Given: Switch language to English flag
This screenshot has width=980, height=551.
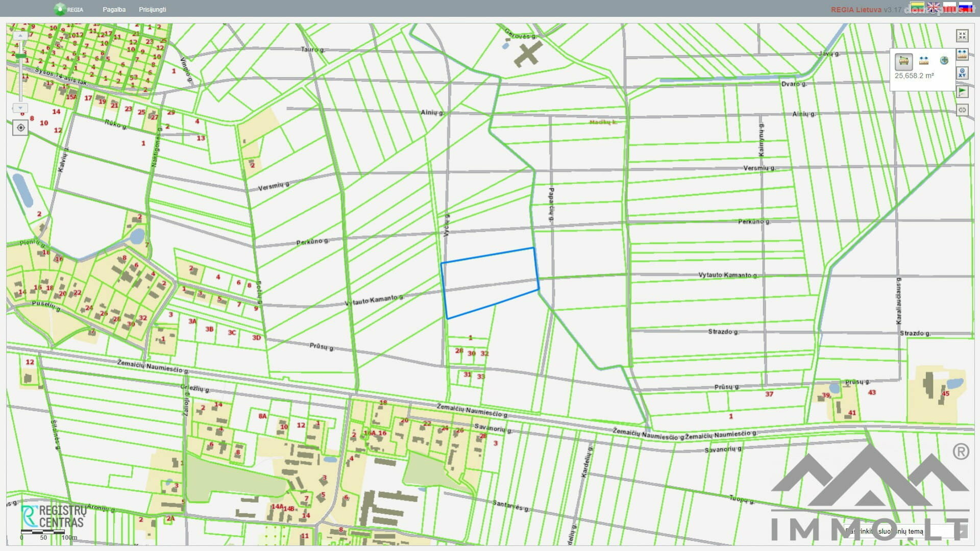Looking at the screenshot, I should point(933,7).
